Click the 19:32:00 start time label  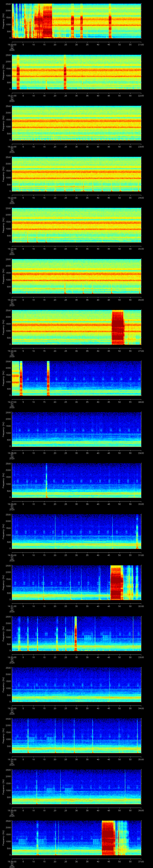coord(12,657)
